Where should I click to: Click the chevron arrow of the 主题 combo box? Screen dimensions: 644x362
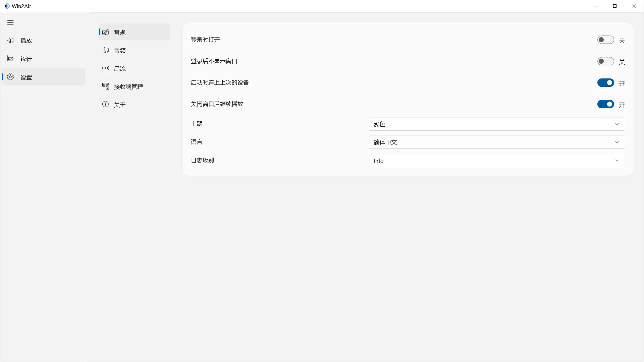click(x=617, y=124)
